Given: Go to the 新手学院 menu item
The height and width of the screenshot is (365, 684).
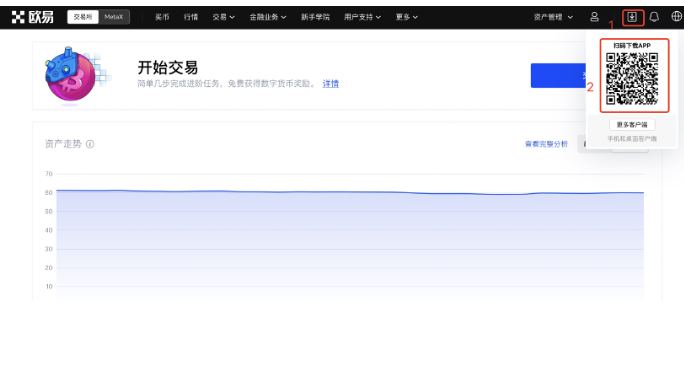Looking at the screenshot, I should click(x=315, y=17).
